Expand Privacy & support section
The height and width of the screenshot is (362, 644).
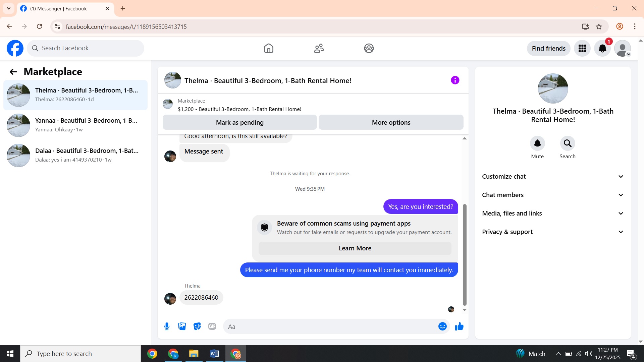pos(553,232)
